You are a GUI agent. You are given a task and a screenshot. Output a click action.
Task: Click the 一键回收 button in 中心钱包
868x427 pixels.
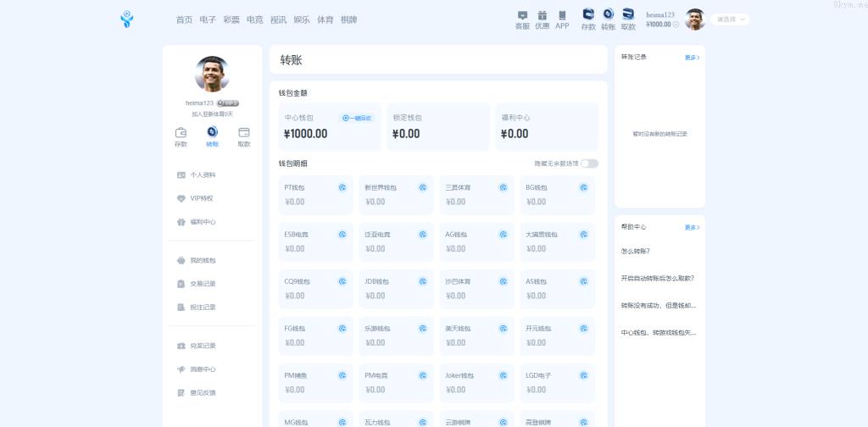(x=357, y=118)
